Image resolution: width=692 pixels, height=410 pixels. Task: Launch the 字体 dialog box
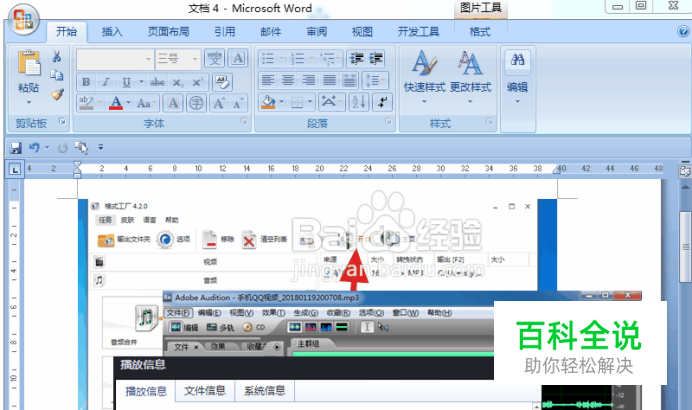click(x=244, y=121)
